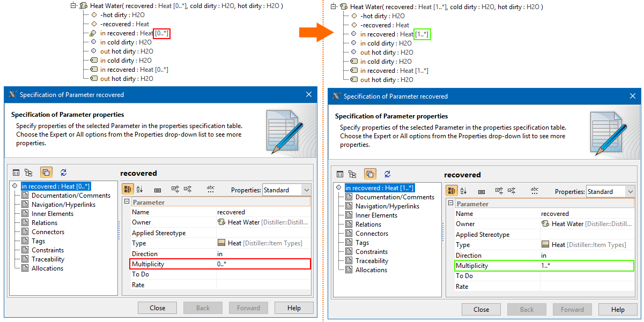Click Rate row in right dialog
Screen dimensions: 644x322
544,287
